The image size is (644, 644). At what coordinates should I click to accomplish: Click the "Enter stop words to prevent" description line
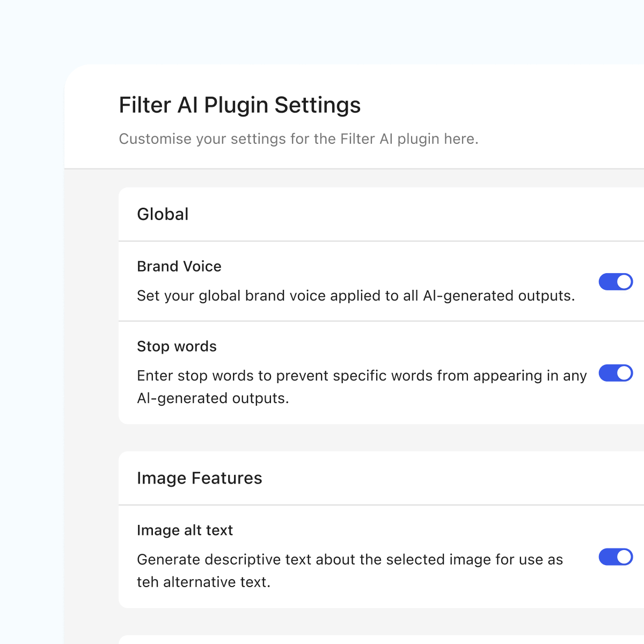361,376
